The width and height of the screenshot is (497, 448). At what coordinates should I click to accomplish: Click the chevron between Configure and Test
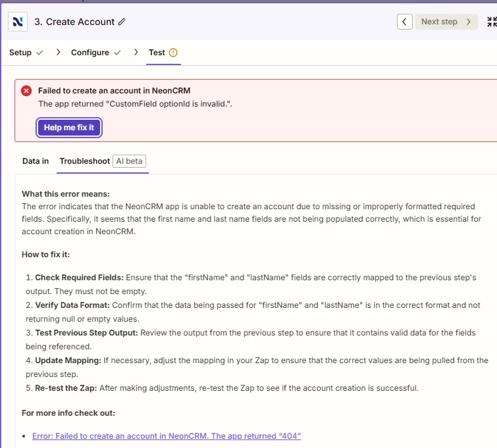click(136, 52)
